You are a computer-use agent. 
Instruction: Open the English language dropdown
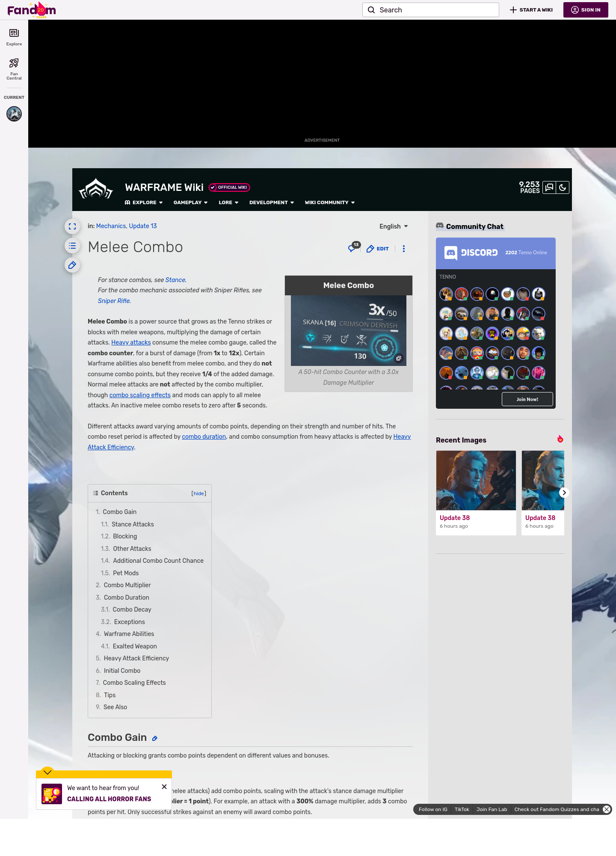point(394,226)
